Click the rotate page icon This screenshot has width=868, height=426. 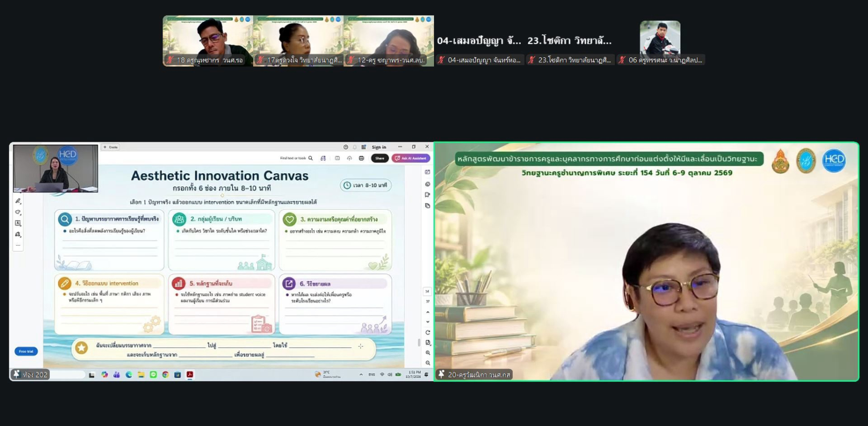pyautogui.click(x=427, y=332)
